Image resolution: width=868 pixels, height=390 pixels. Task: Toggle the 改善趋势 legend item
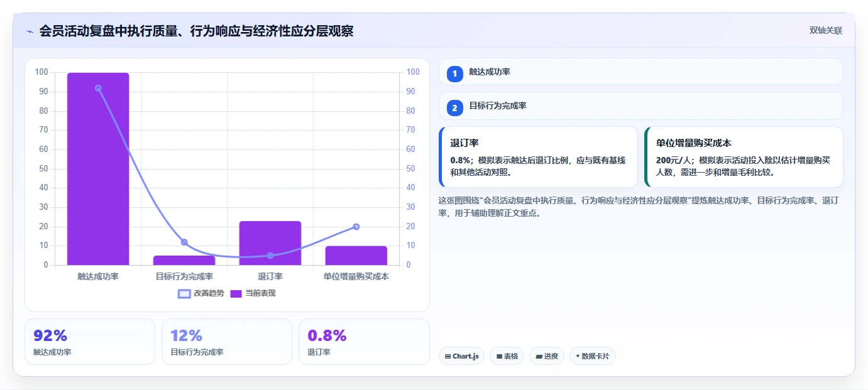[201, 293]
